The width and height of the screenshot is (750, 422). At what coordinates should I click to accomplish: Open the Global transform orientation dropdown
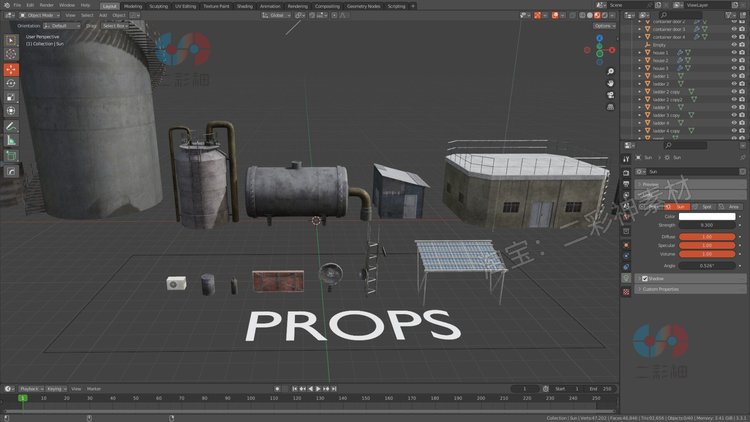point(277,16)
